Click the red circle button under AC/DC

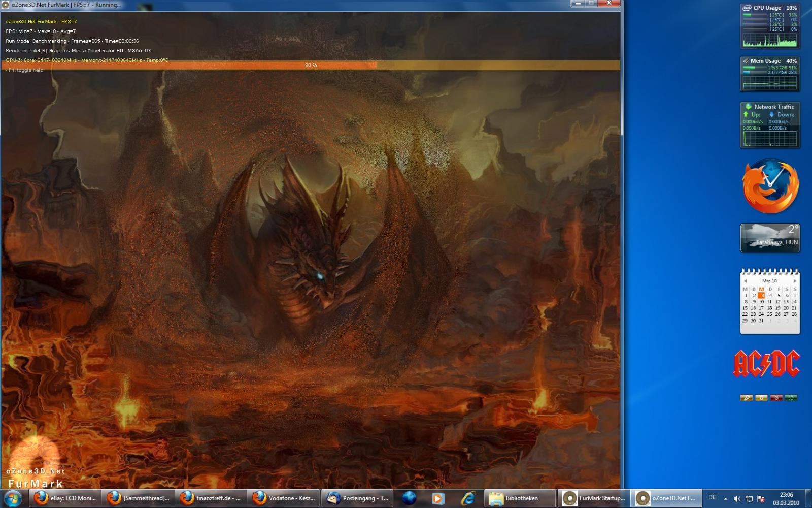[776, 398]
